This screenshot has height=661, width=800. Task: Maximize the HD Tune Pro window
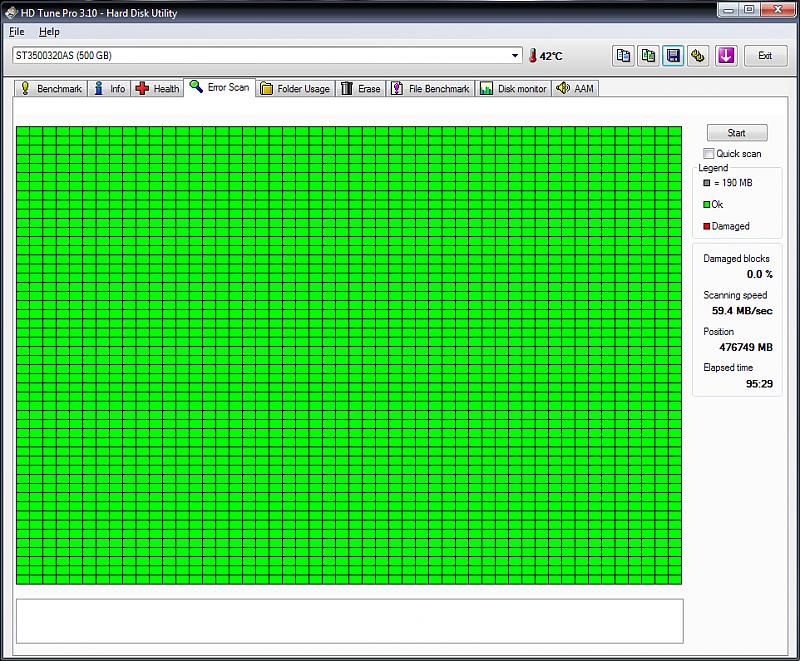[x=749, y=10]
